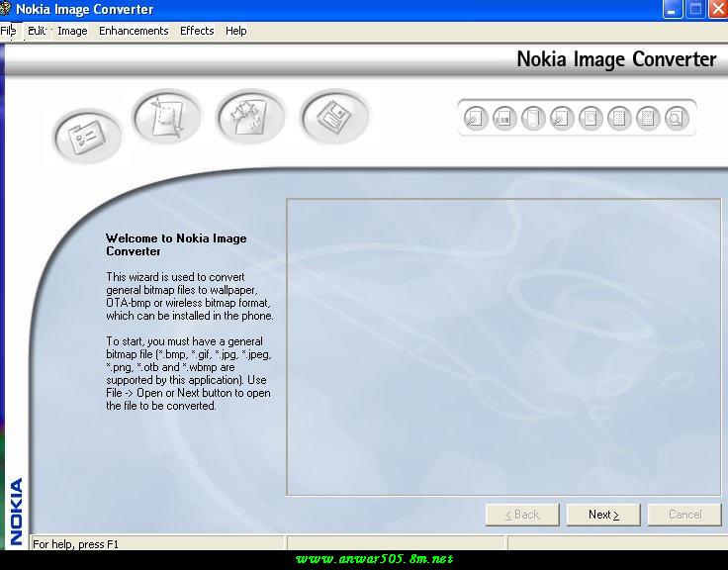The image size is (728, 570).
Task: Open the Image menu
Action: [72, 31]
